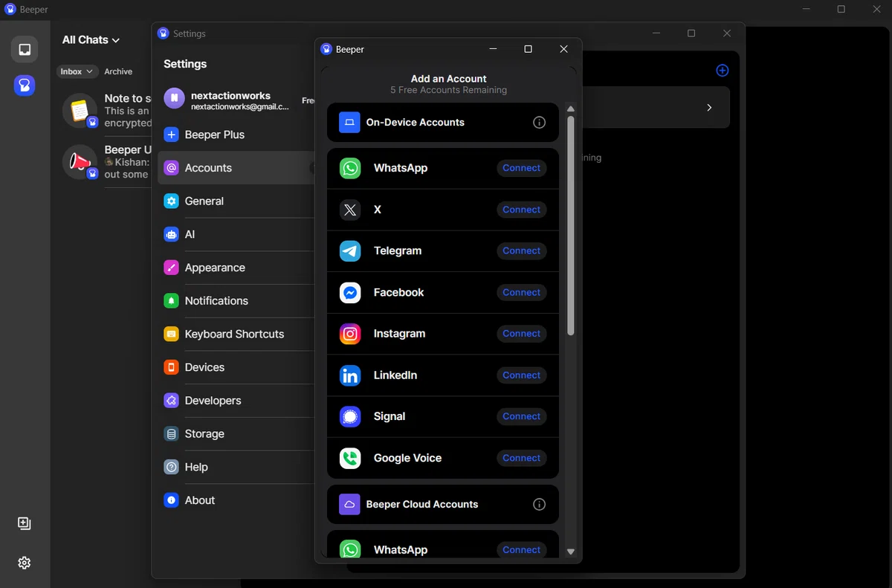Viewport: 892px width, 588px height.
Task: Open Keyboard Shortcuts settings
Action: (x=235, y=335)
